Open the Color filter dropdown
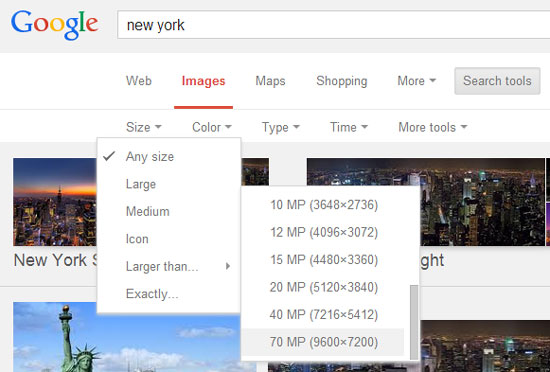Image resolution: width=550 pixels, height=372 pixels. (212, 127)
